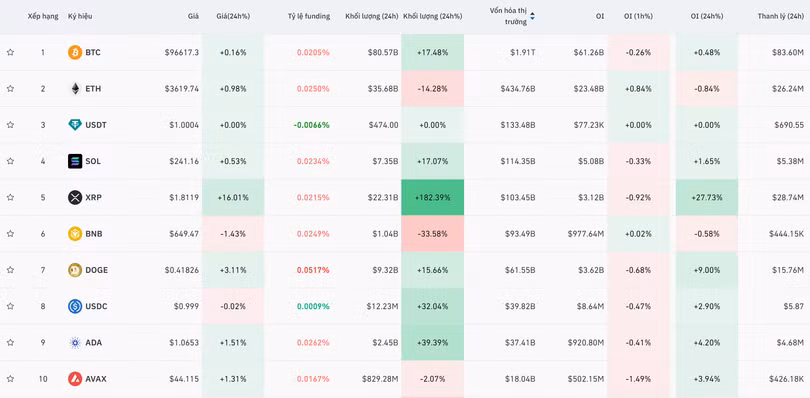Open the BNB symbol link
Screen dimensions: 810x398
pos(94,234)
